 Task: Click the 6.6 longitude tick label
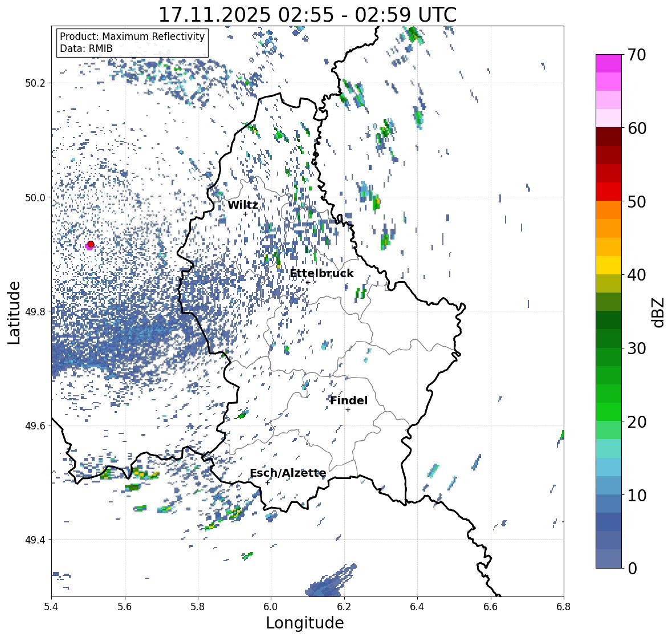pyautogui.click(x=491, y=607)
